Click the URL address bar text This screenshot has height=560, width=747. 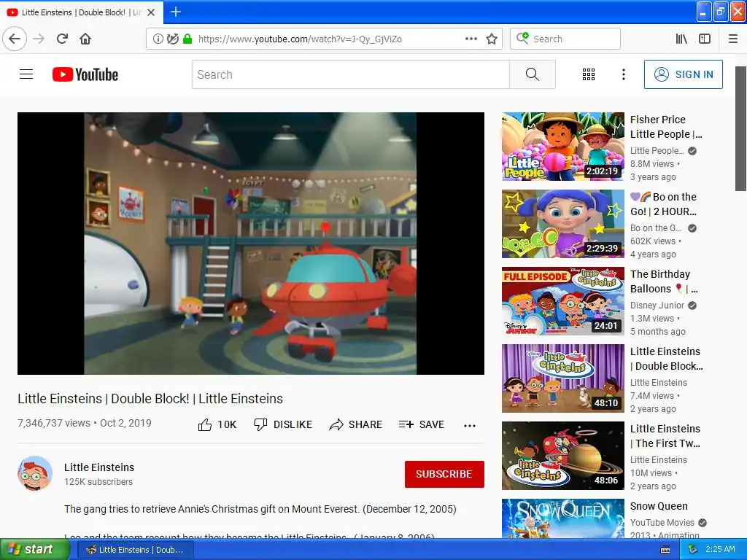(300, 39)
